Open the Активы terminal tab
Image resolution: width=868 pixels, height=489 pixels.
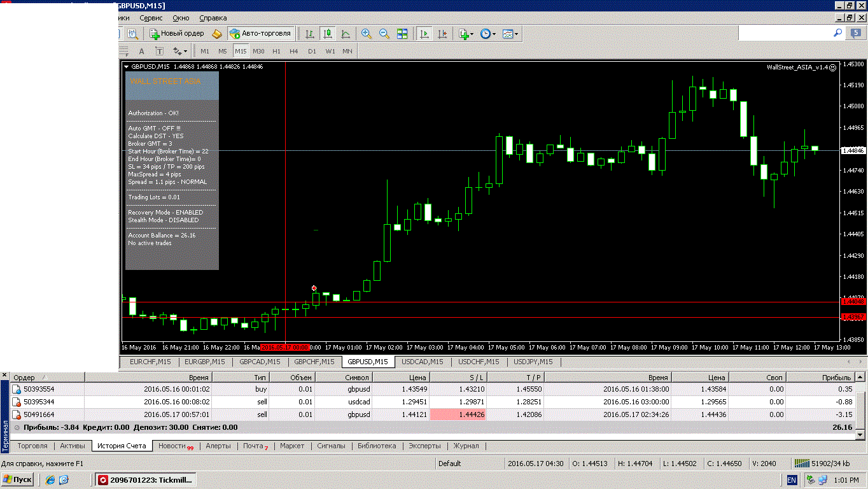[73, 446]
